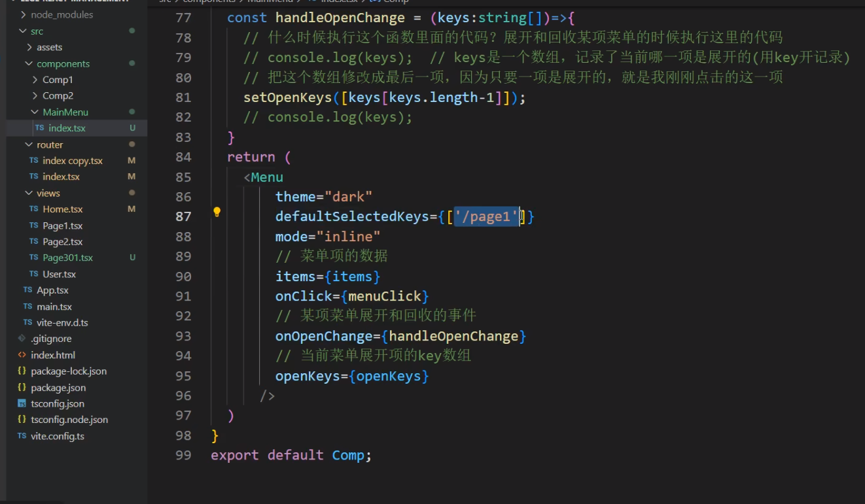Click the git icon beside .gitignore
865x504 pixels.
22,339
